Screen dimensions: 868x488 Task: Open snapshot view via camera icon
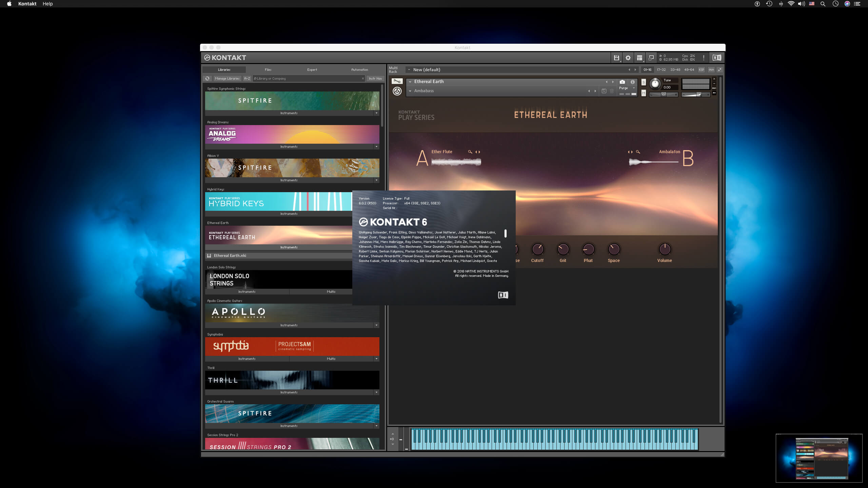click(x=622, y=82)
